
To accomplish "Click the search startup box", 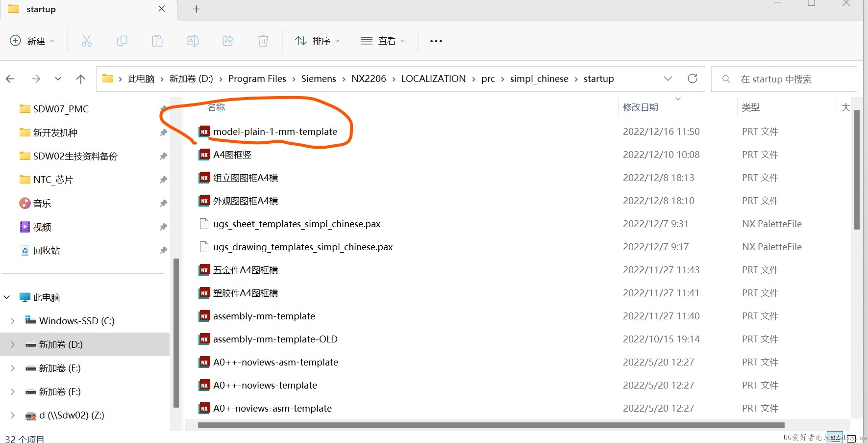I will [784, 79].
